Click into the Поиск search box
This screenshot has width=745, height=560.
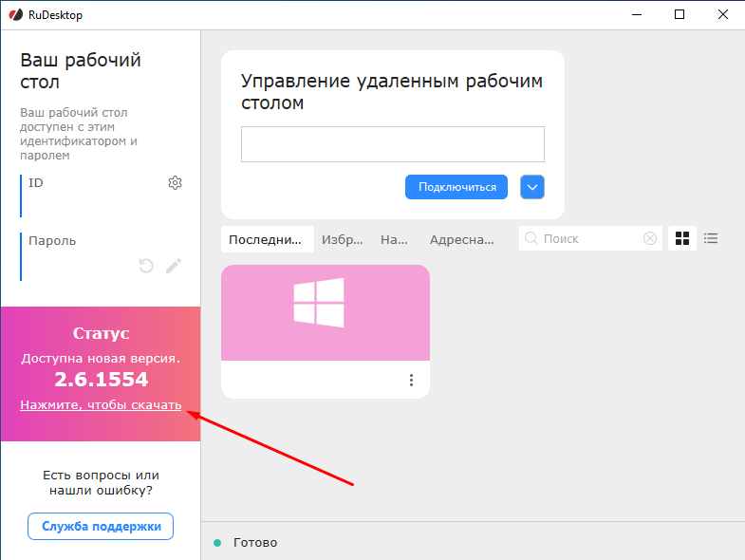point(588,239)
